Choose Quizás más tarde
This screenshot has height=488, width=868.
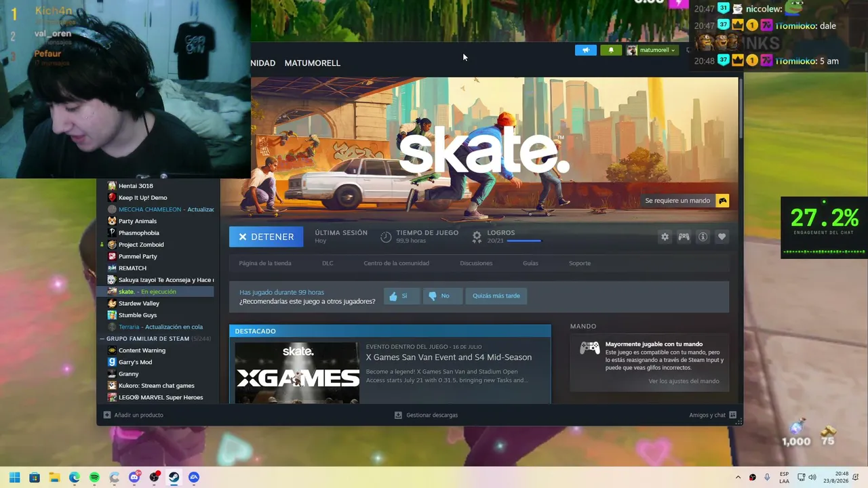pyautogui.click(x=496, y=296)
